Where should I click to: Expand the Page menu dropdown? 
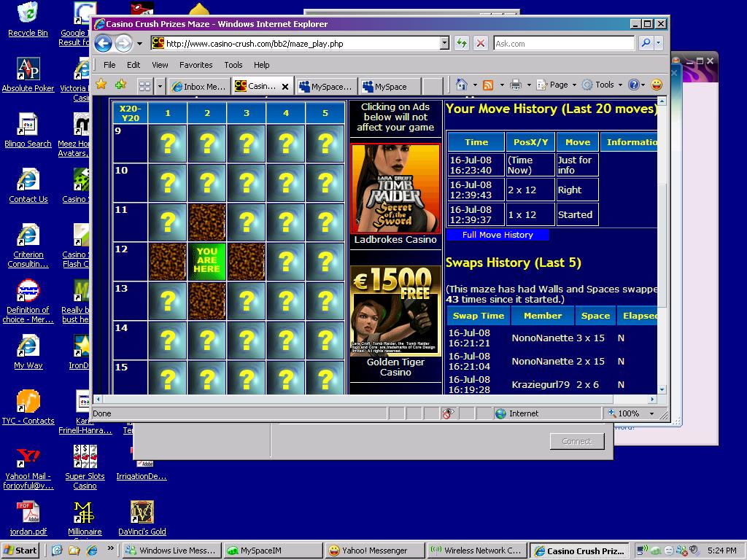click(574, 85)
